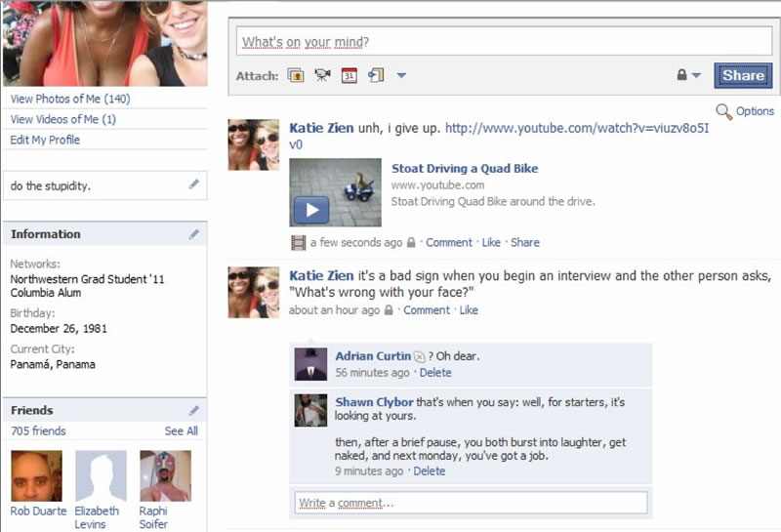The height and width of the screenshot is (532, 781).
Task: Click current city Panamá, Panama
Action: coord(53,365)
